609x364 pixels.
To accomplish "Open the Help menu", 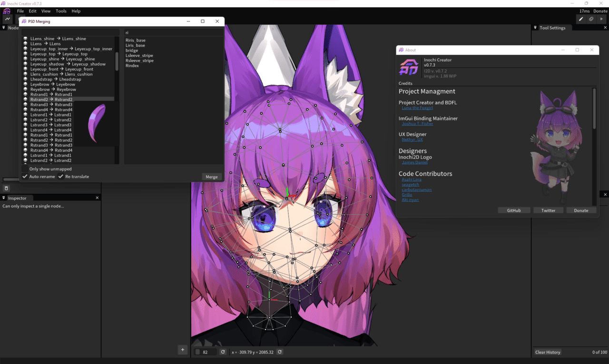I will coord(76,11).
